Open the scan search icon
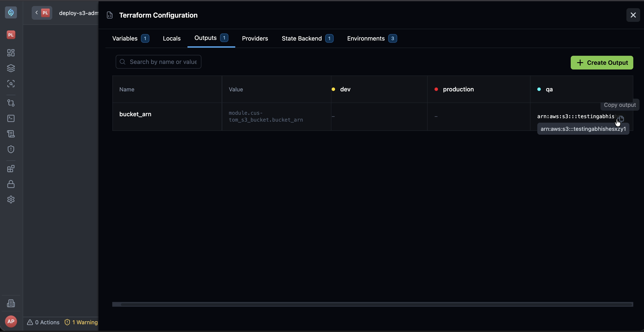Screen dimensions: 644x332 click(x=11, y=84)
